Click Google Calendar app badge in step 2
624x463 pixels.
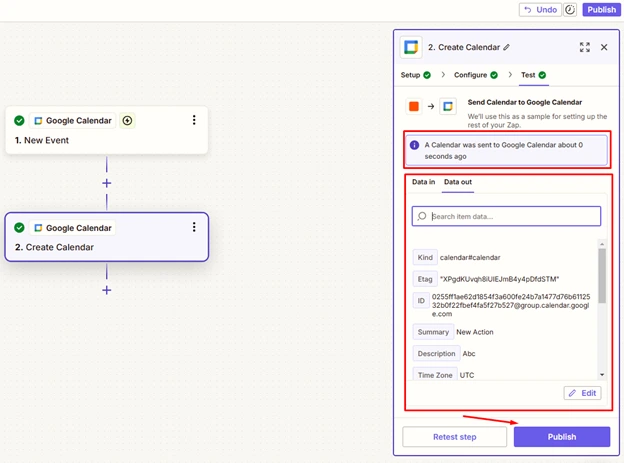(x=73, y=228)
